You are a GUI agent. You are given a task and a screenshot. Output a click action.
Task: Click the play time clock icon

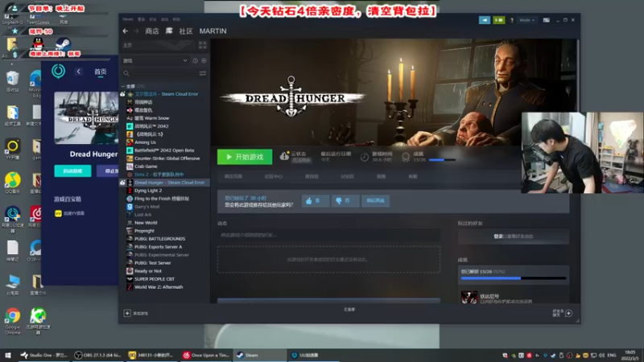tap(364, 157)
